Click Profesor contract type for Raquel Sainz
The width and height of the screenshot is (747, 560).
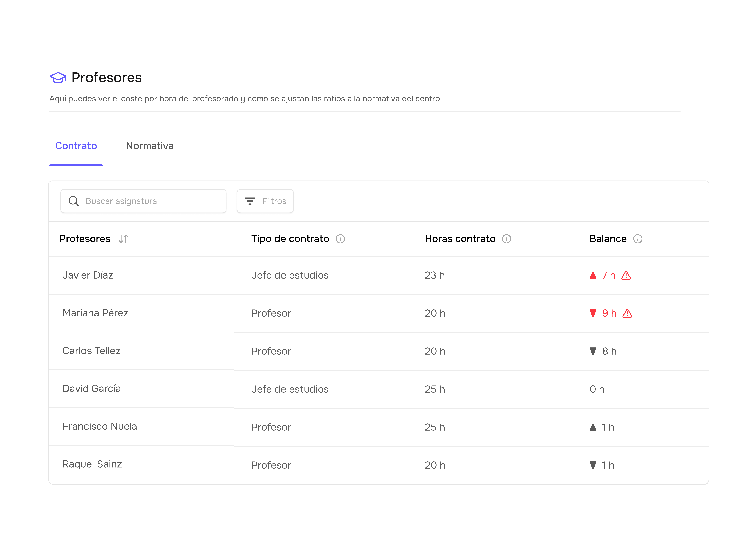[271, 465]
